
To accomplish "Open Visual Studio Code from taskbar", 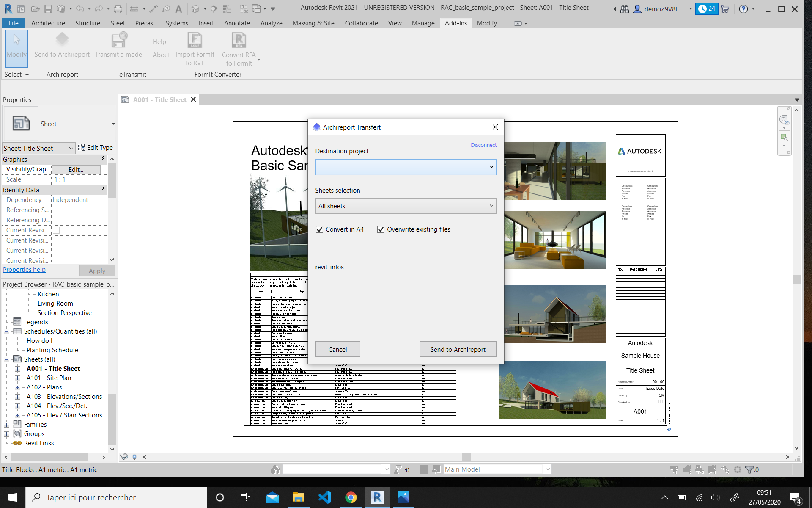I will tap(325, 497).
